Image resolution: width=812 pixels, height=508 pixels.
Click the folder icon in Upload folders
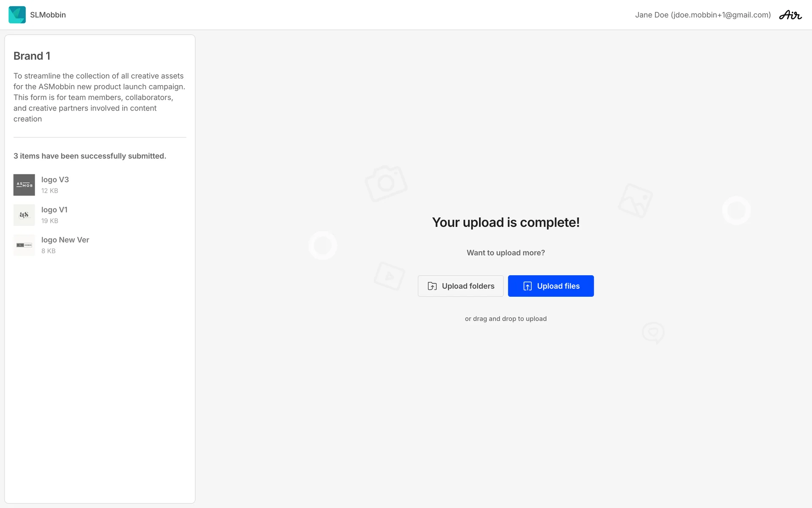click(432, 286)
